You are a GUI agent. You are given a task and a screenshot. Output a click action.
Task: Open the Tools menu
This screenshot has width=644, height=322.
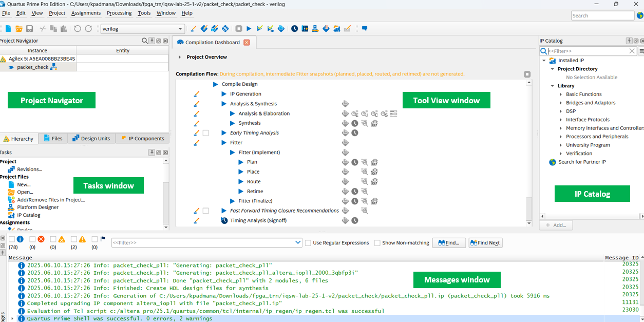[x=144, y=13]
